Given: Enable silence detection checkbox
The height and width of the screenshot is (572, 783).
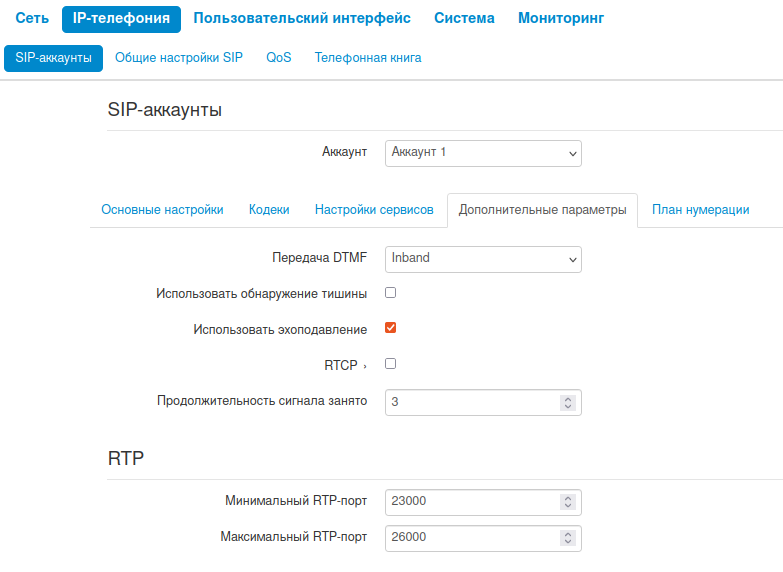Looking at the screenshot, I should [391, 293].
